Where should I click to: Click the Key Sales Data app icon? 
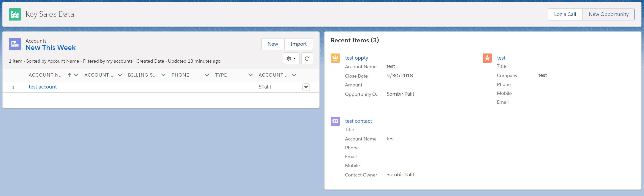pyautogui.click(x=15, y=14)
